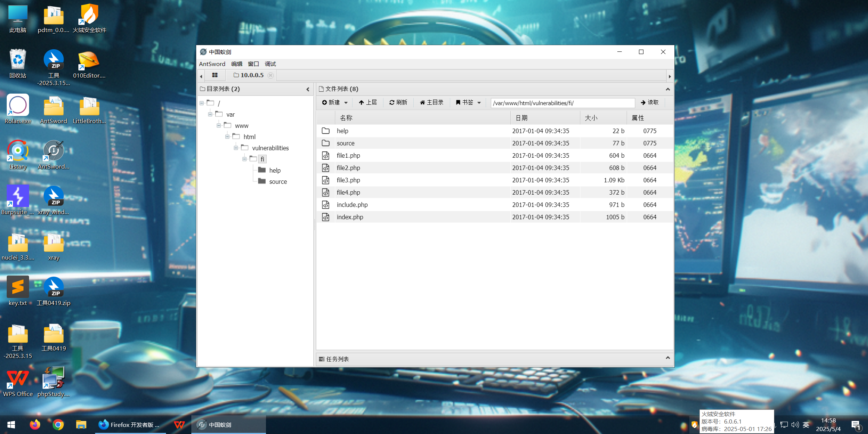Image resolution: width=868 pixels, height=434 pixels.
Task: Click the path input field
Action: point(563,103)
